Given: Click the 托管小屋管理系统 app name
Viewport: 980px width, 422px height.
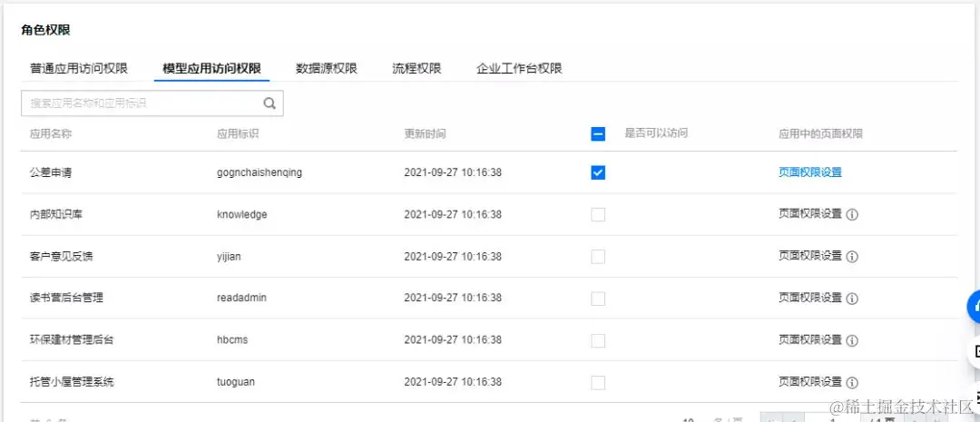Looking at the screenshot, I should point(72,382).
